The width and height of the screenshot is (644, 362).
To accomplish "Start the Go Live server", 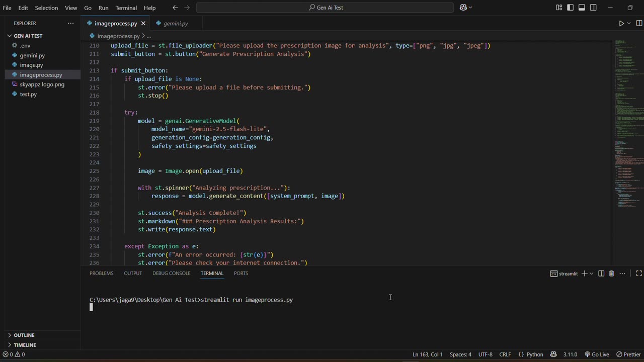I will [596, 354].
